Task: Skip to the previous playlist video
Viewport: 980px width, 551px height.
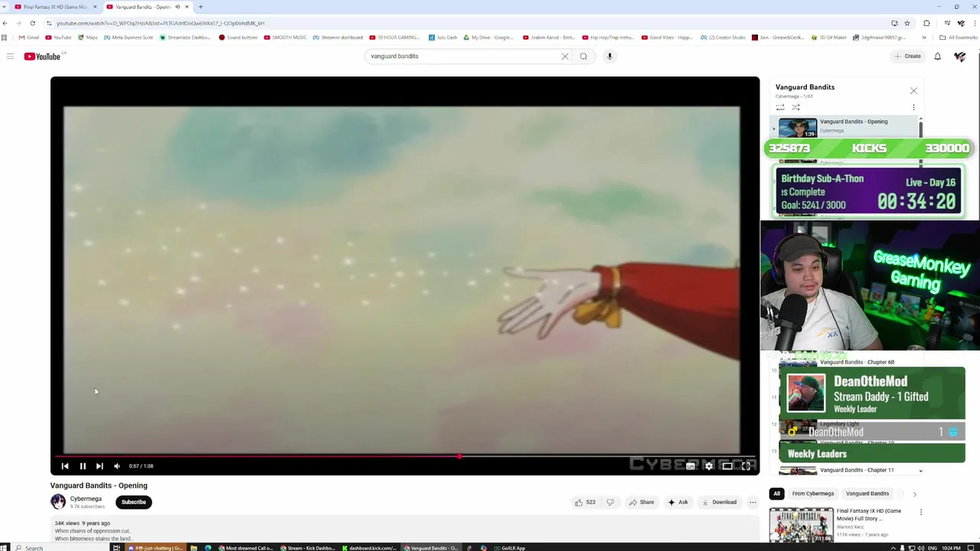Action: [65, 466]
